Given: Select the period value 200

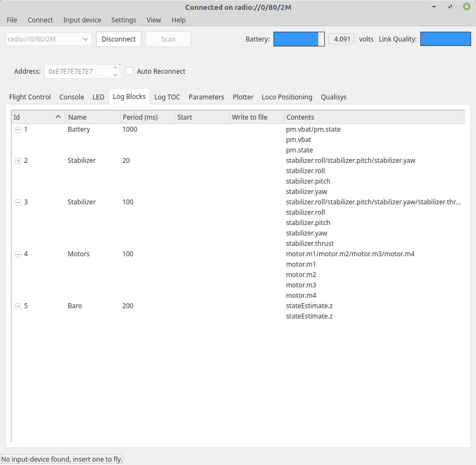Looking at the screenshot, I should [128, 306].
